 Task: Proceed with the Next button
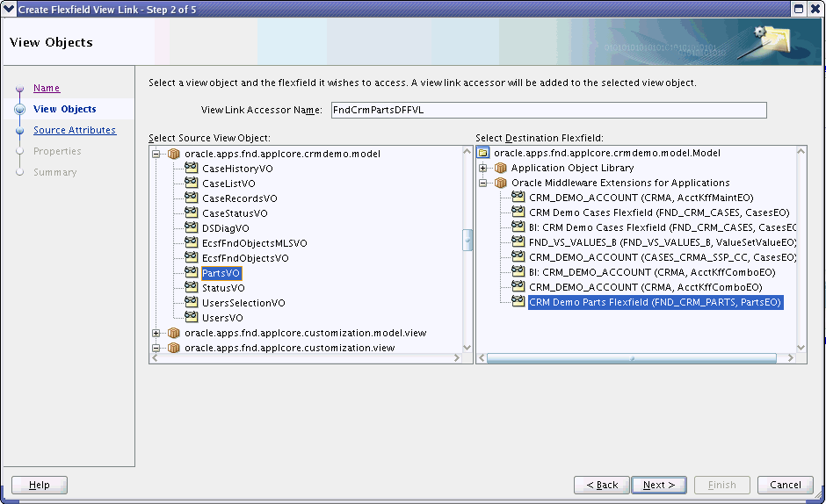pos(658,485)
